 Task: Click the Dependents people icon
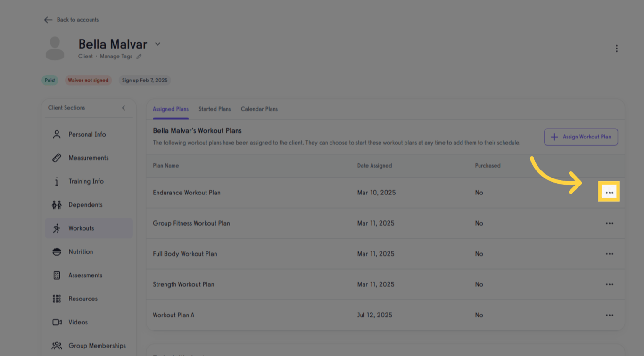[x=57, y=205]
